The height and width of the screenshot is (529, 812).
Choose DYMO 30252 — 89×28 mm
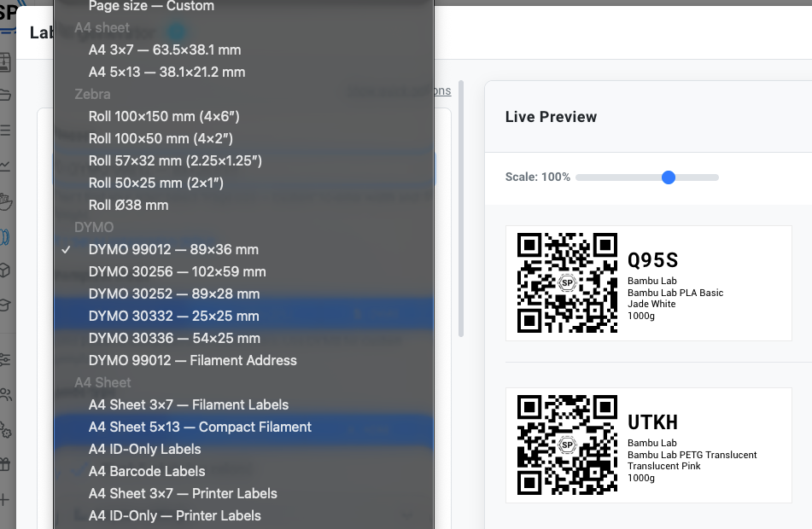point(243,294)
